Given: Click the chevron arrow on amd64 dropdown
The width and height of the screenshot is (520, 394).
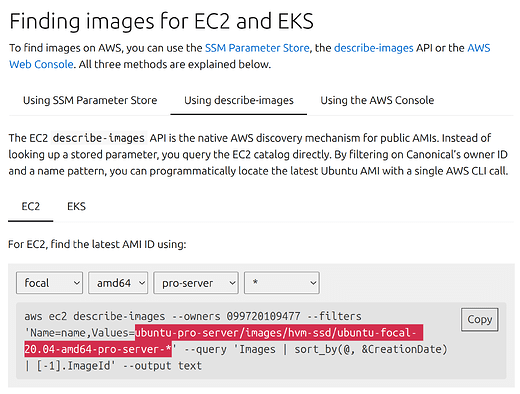Looking at the screenshot, I should tap(142, 283).
